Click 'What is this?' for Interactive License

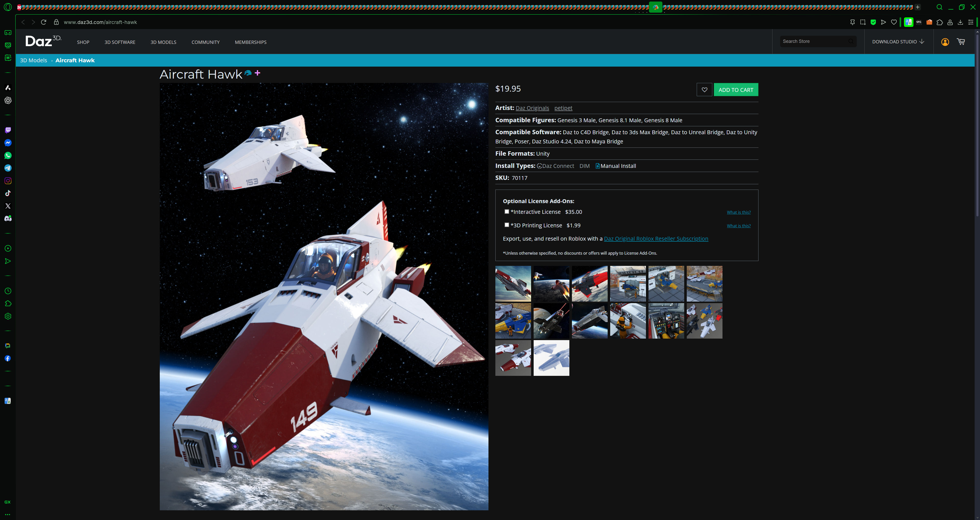click(x=738, y=212)
